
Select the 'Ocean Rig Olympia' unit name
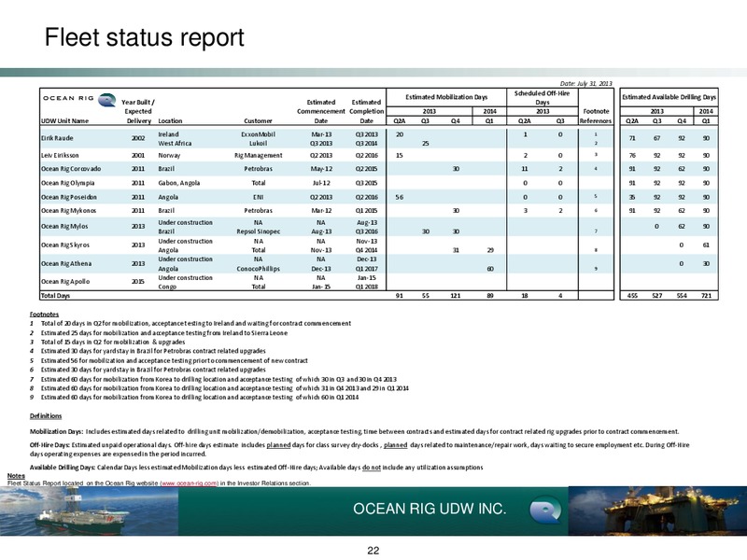pos(67,183)
